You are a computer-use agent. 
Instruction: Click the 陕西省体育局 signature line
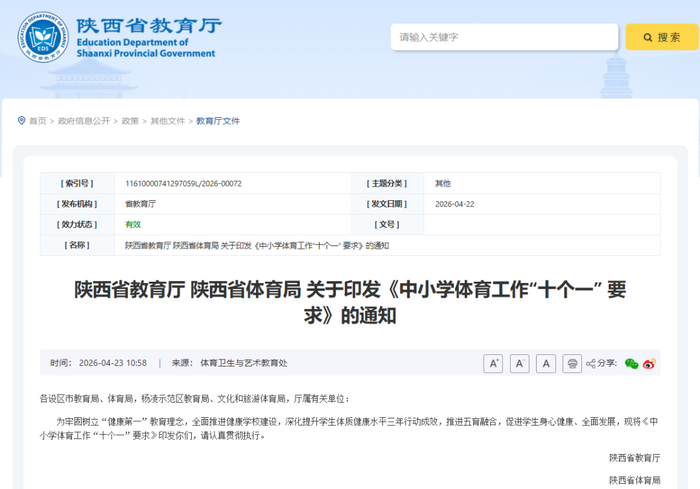coord(634,480)
